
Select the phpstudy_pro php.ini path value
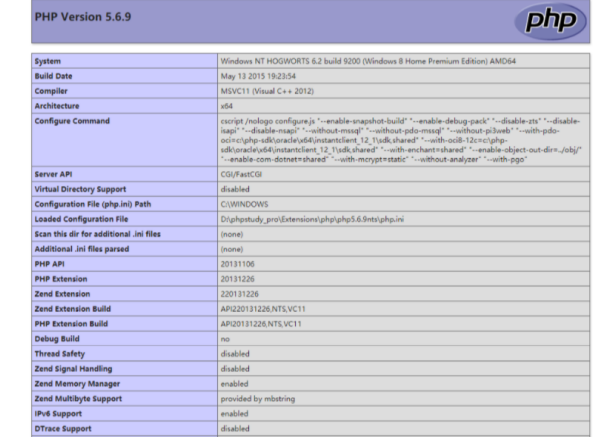click(312, 219)
